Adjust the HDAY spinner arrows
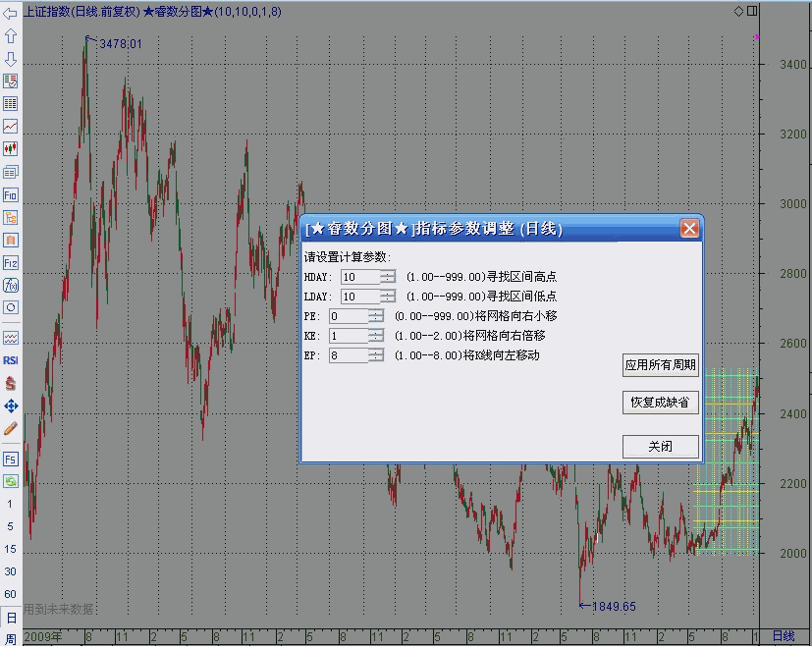Image resolution: width=812 pixels, height=650 pixels. pyautogui.click(x=388, y=277)
